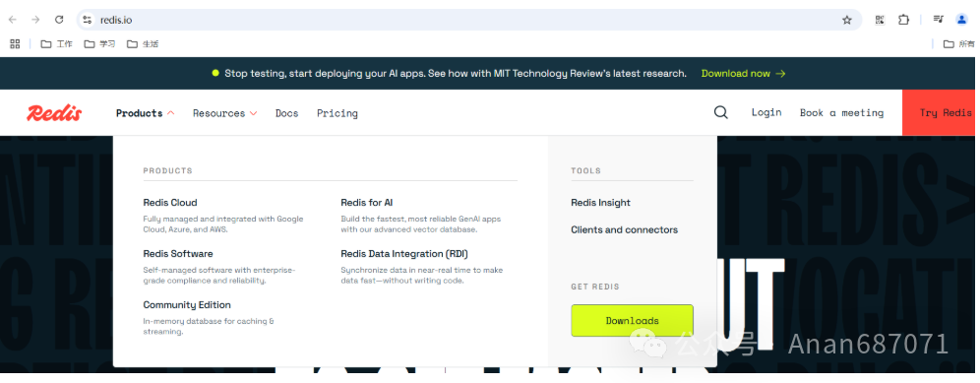
Task: Click 'Build the fastest, most reliable' description
Action: tap(420, 224)
